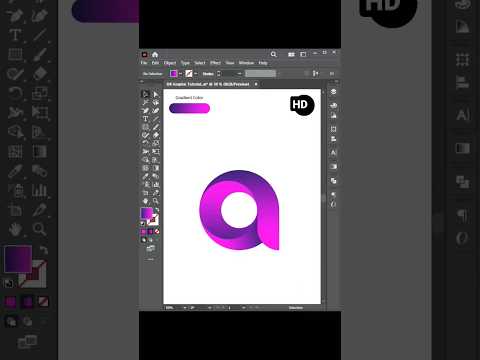480x360 pixels.
Task: Select the Eyedropper tool
Action: (x=145, y=176)
